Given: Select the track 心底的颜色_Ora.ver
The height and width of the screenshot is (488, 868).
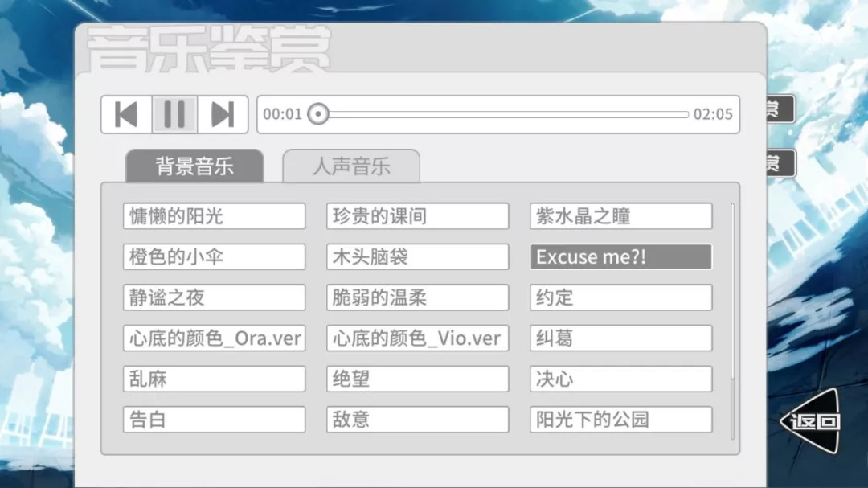Looking at the screenshot, I should (x=213, y=338).
